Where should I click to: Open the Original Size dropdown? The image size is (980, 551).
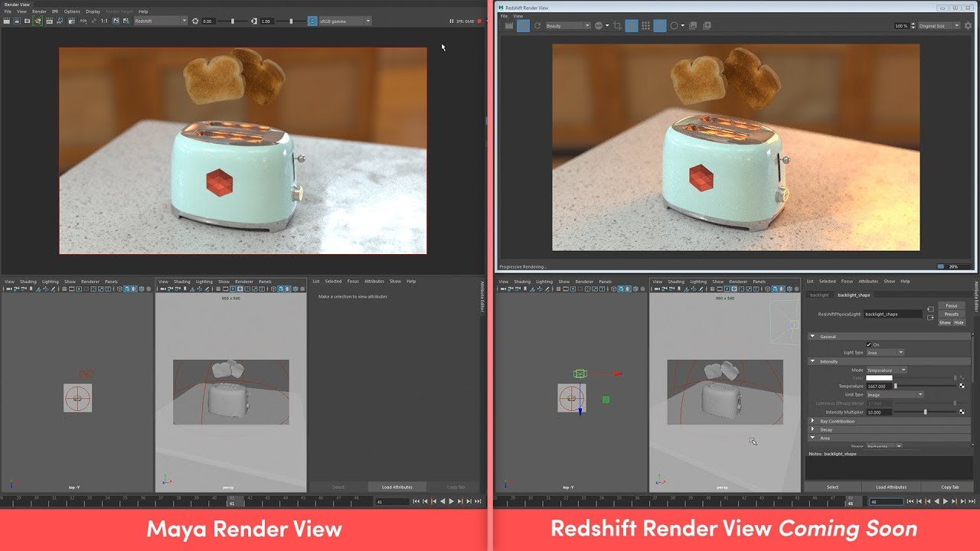[939, 26]
